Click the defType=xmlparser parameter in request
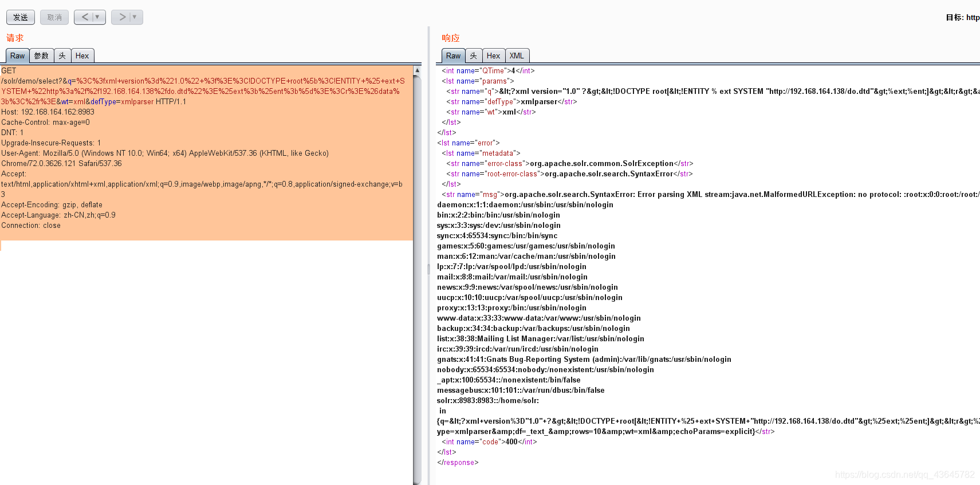 [x=122, y=101]
